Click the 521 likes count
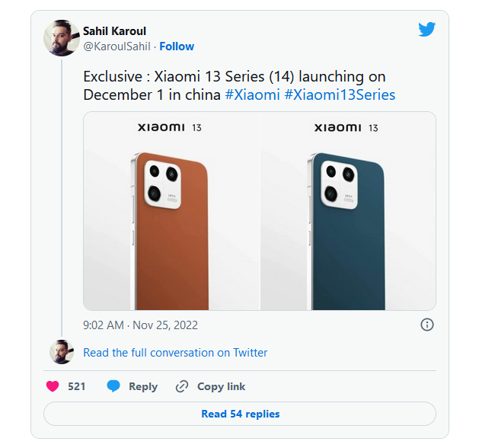The height and width of the screenshot is (448, 479). (x=76, y=386)
